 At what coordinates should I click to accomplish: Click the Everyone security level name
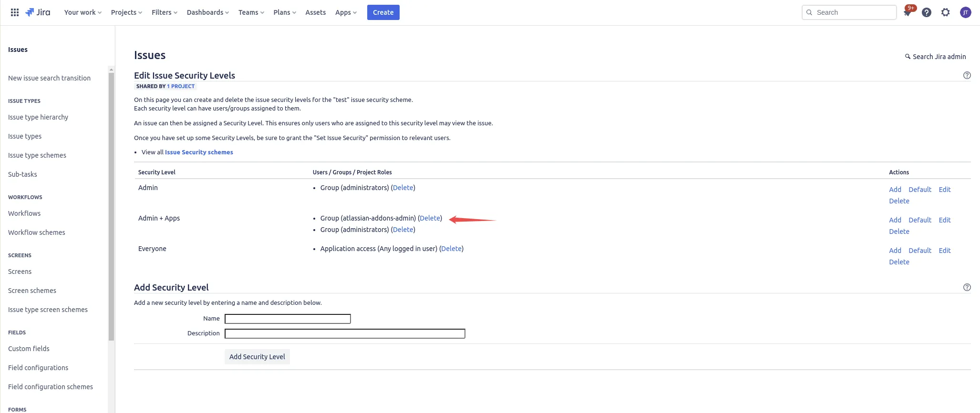(x=152, y=249)
